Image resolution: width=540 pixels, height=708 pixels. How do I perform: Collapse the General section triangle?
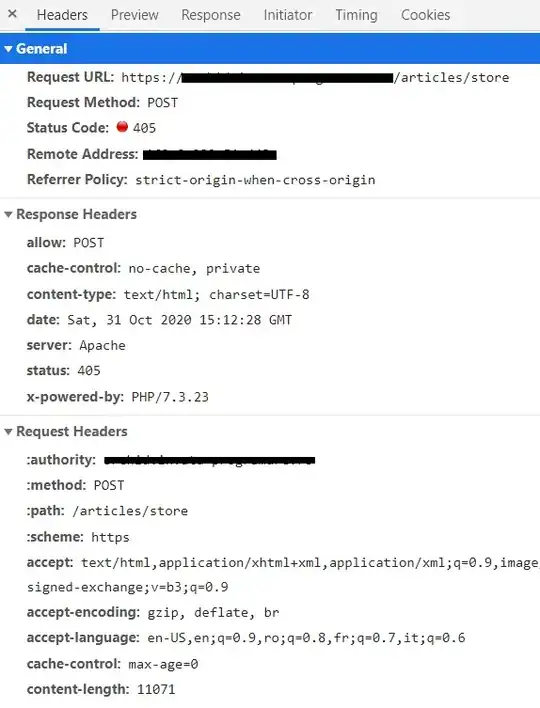point(8,49)
